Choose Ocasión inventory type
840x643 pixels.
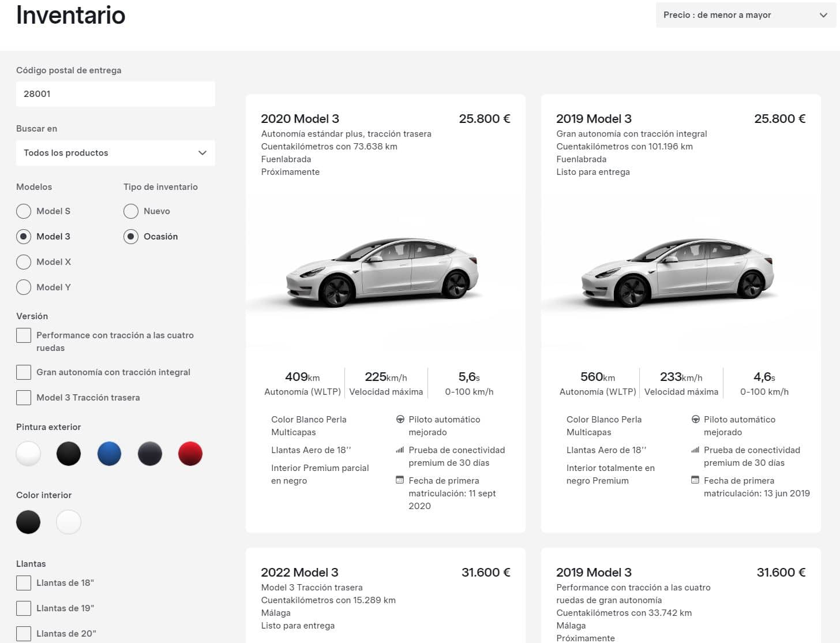click(131, 237)
